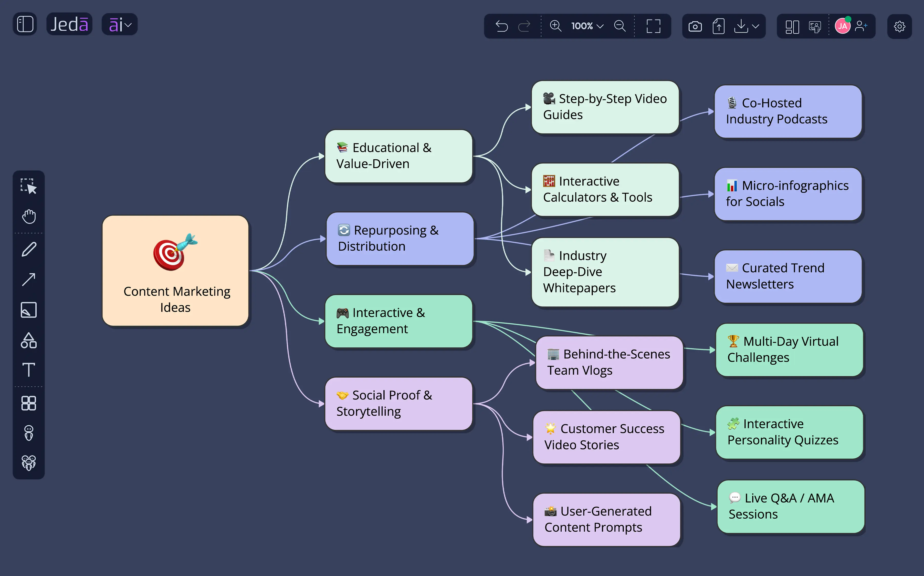Click Live Q&A / AMA Sessions node

[791, 507]
